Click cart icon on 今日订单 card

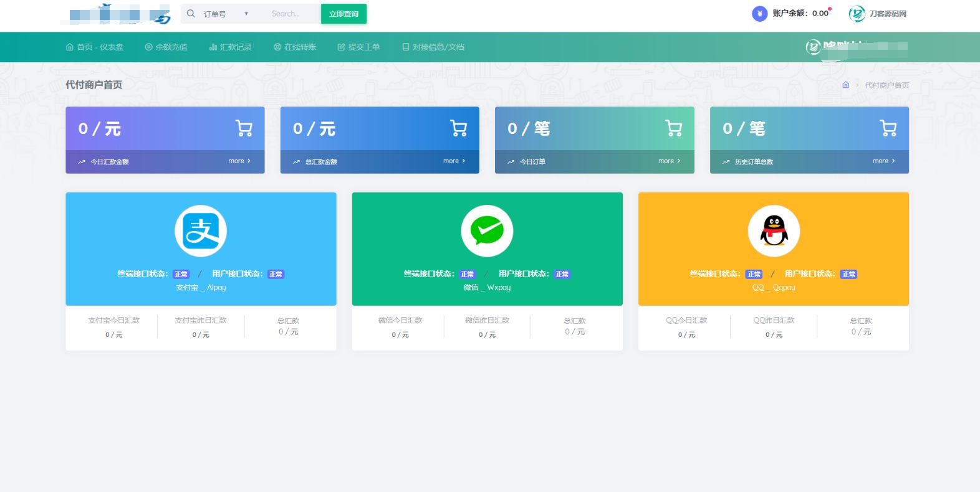point(673,128)
